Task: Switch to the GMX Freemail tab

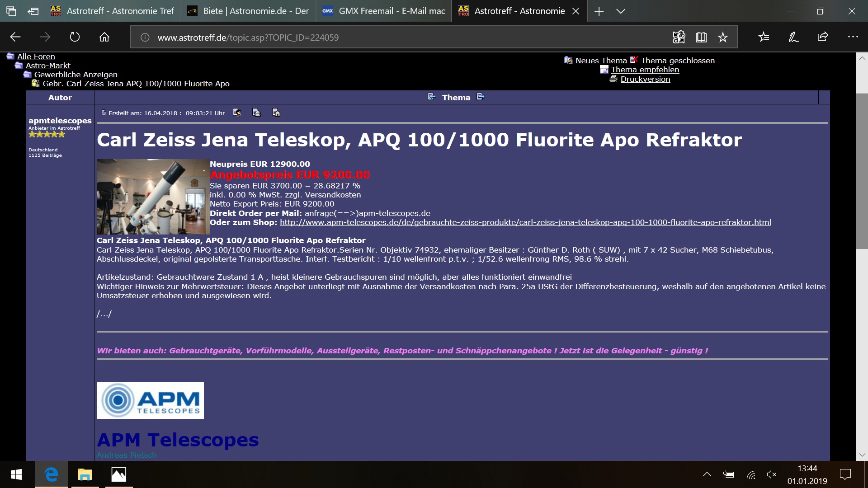Action: (x=384, y=11)
